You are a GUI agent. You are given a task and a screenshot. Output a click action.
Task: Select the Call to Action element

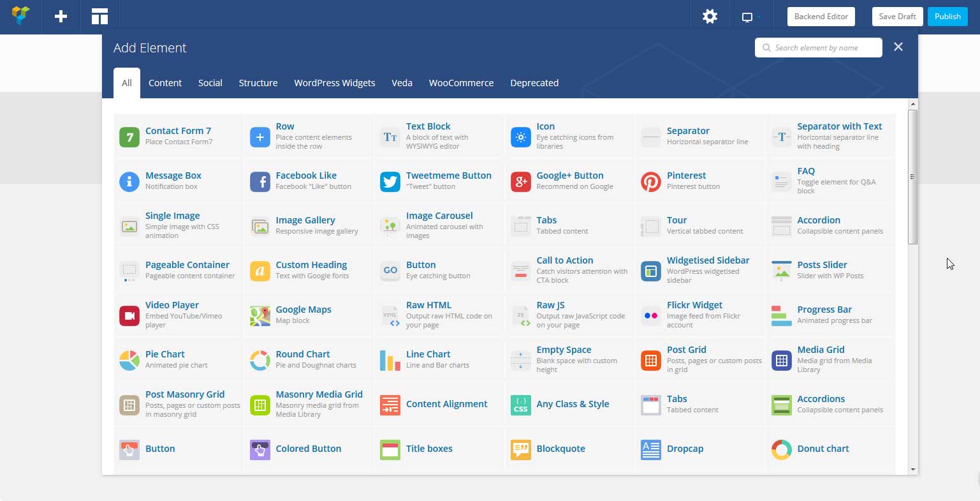(x=571, y=271)
